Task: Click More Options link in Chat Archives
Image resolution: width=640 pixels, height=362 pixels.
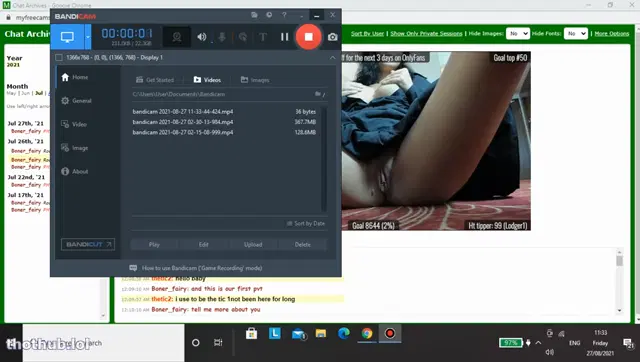Action: [611, 33]
